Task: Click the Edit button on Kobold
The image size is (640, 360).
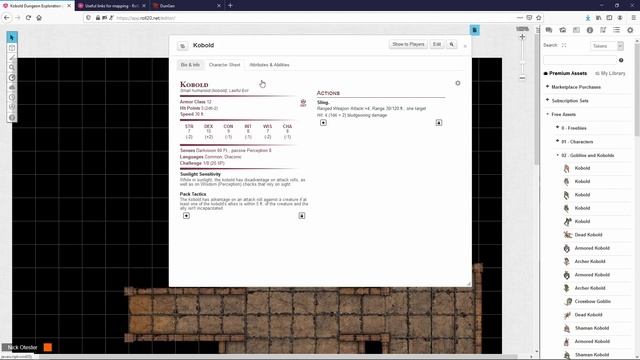Action: (437, 44)
